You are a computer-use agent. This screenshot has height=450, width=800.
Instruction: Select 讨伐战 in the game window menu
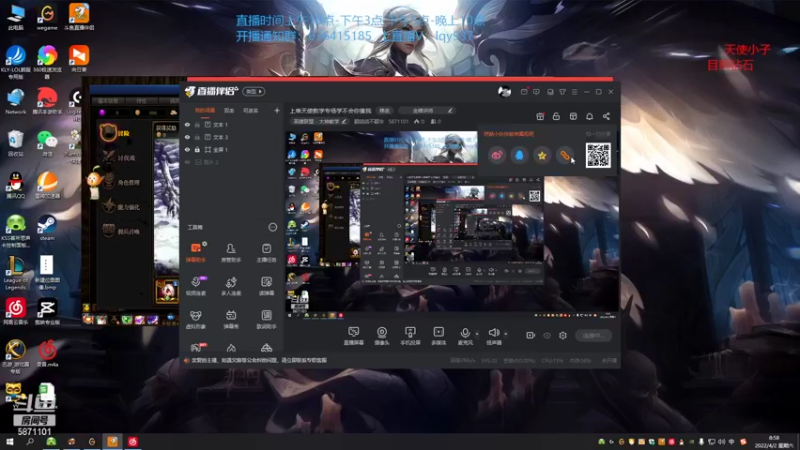pyautogui.click(x=119, y=158)
